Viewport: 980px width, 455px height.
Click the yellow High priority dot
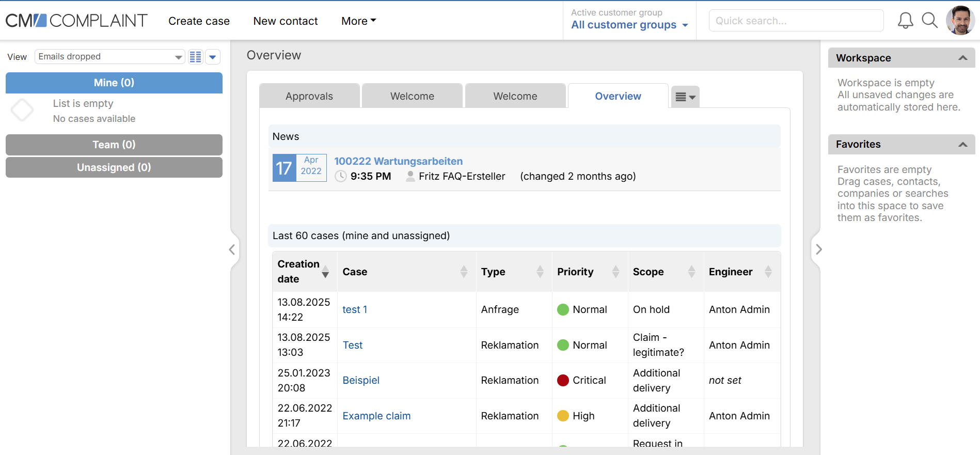click(x=563, y=416)
